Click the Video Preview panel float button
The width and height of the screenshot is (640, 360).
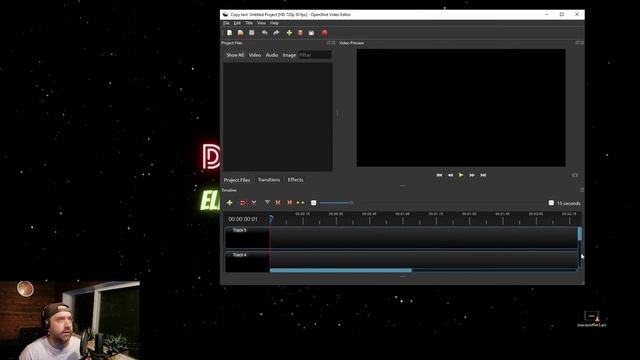[577, 43]
